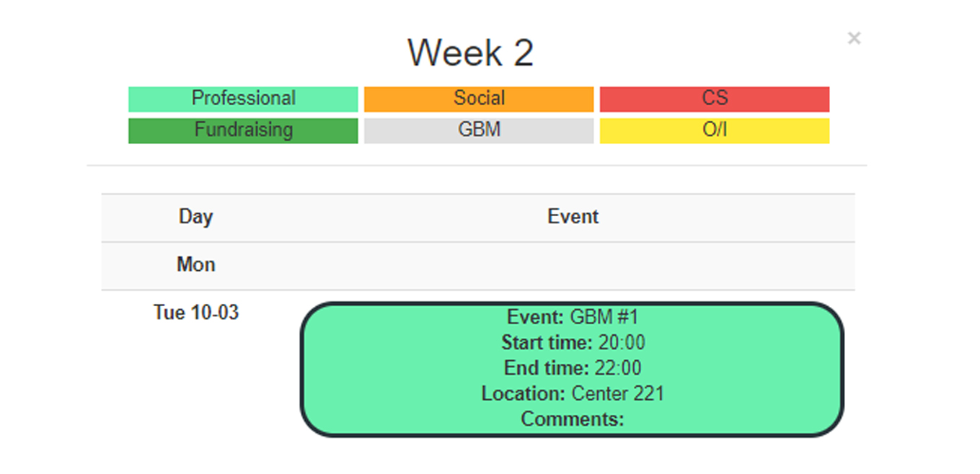Click the Day column header
The height and width of the screenshot is (474, 980).
tap(196, 217)
